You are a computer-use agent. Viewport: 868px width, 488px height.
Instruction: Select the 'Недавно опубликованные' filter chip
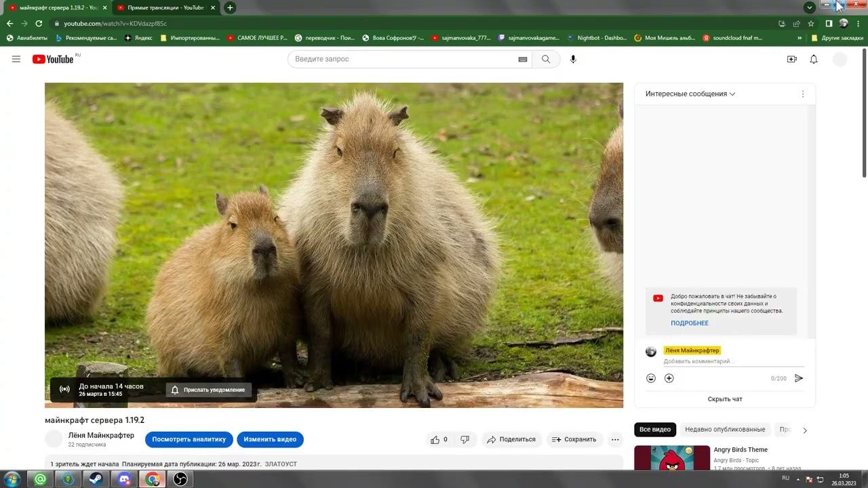pos(725,430)
